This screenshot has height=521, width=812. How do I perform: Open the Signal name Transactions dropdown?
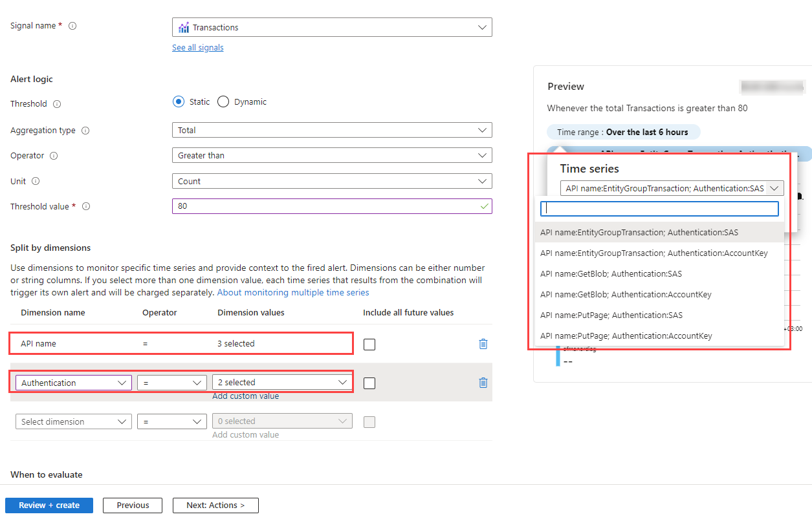(332, 27)
